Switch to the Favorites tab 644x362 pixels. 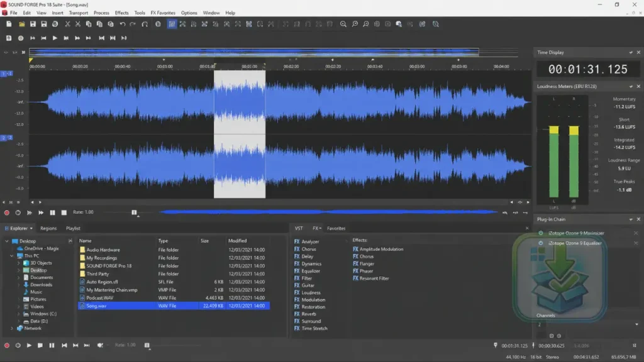[336, 229]
